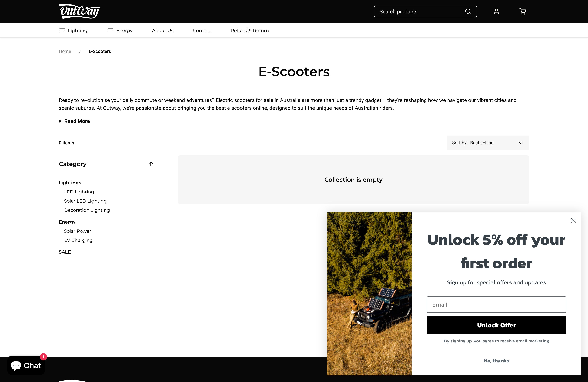Open Refund & Return page

[x=250, y=30]
